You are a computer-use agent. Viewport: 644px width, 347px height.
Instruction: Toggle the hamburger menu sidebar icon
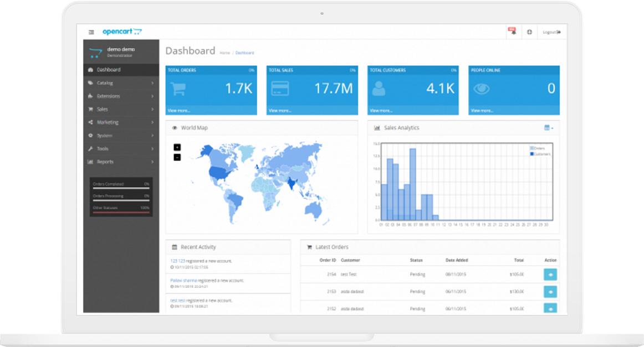(x=91, y=32)
